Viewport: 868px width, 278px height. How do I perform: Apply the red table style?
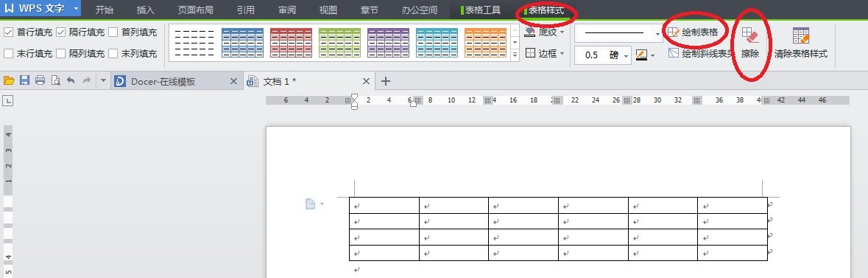click(x=292, y=43)
